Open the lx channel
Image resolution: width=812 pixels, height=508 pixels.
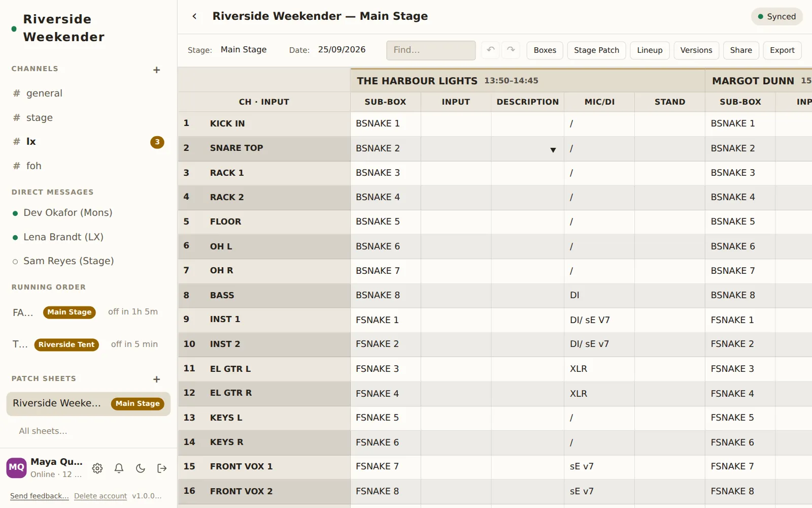(88, 142)
